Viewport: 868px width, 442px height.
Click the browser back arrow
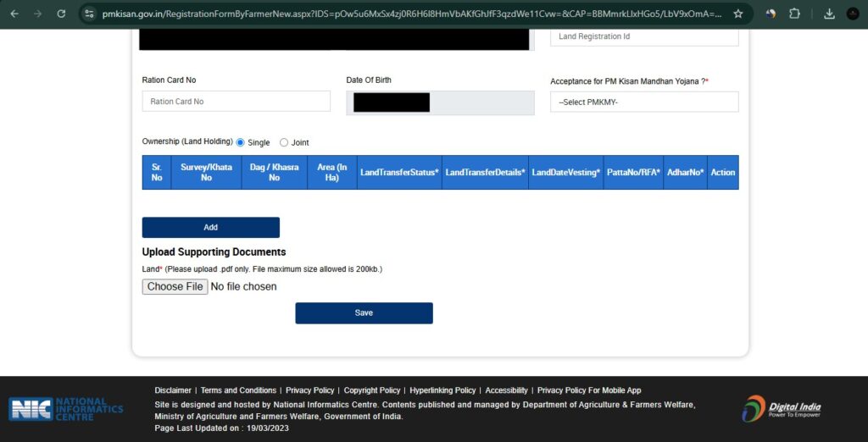point(14,14)
